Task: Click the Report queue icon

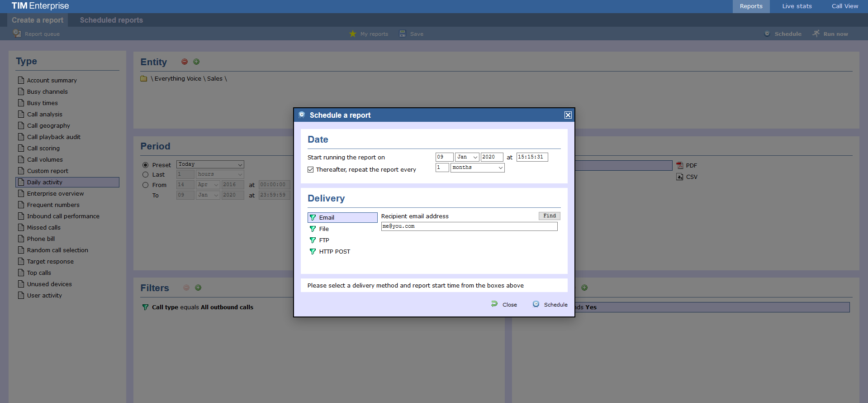Action: tap(17, 34)
